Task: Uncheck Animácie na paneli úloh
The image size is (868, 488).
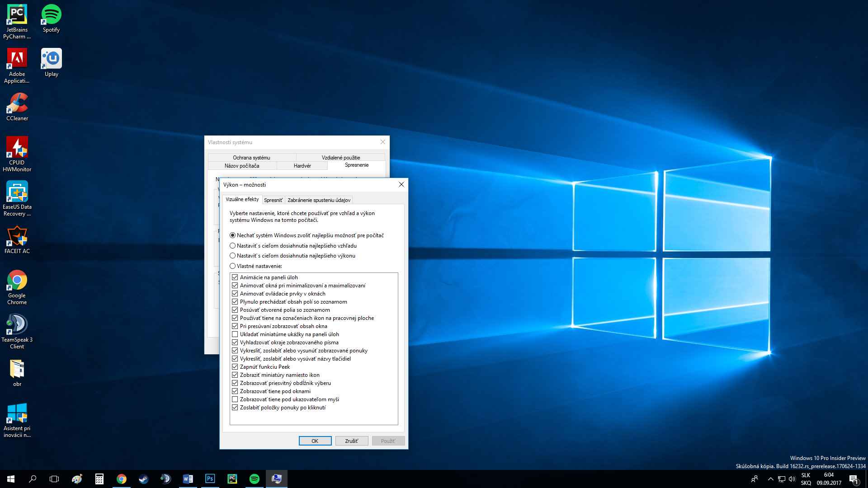Action: tap(235, 277)
